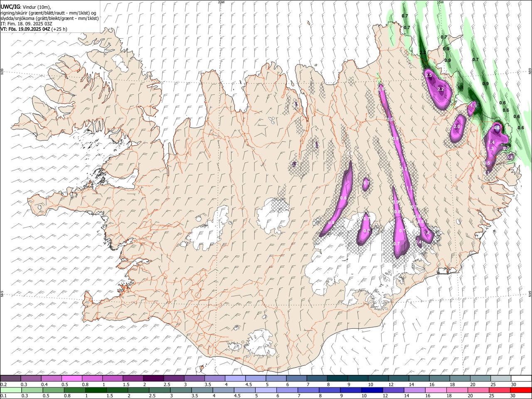Pick the darkest purple 2 snow legend swatch
This screenshot has height=399, width=532.
coord(153,378)
